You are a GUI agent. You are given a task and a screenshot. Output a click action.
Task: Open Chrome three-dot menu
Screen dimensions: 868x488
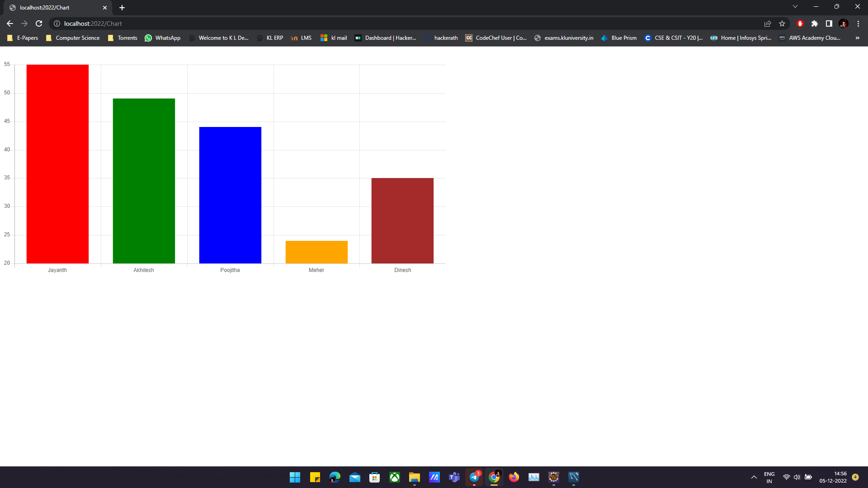pyautogui.click(x=858, y=23)
